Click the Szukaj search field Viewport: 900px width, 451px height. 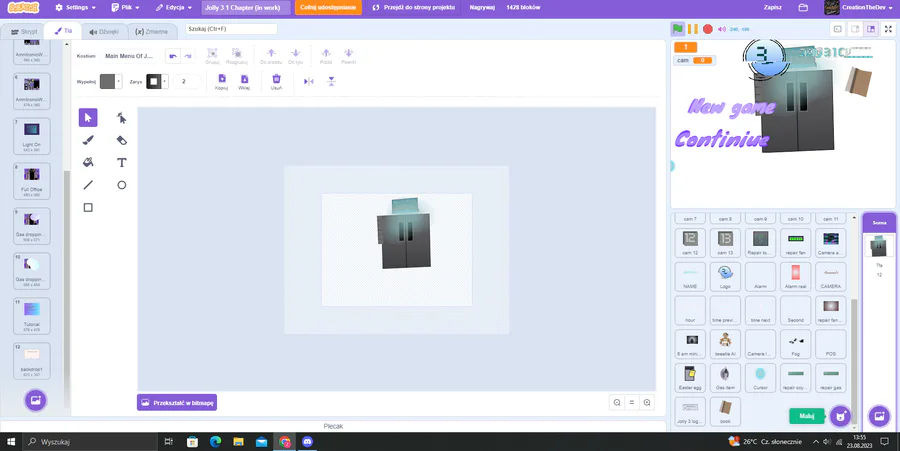231,29
